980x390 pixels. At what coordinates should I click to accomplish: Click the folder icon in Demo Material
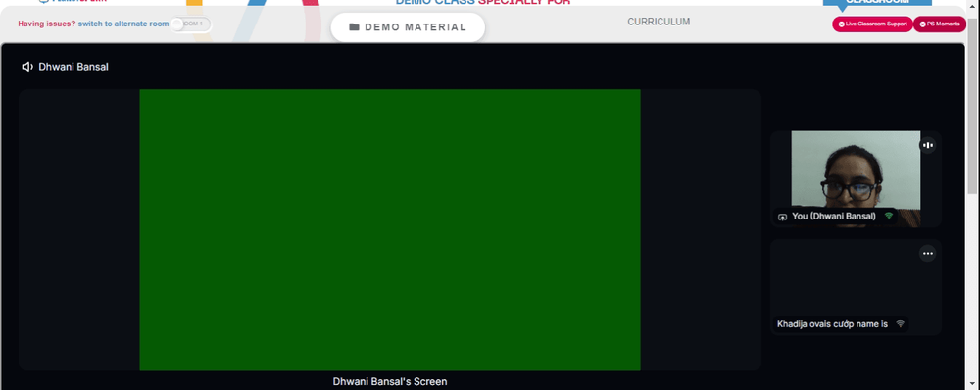[355, 27]
